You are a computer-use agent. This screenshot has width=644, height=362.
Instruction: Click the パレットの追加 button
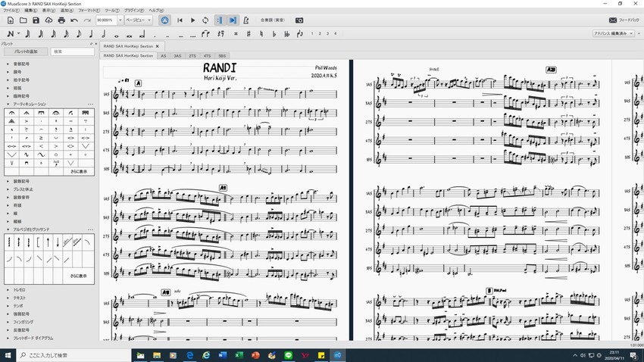click(26, 51)
